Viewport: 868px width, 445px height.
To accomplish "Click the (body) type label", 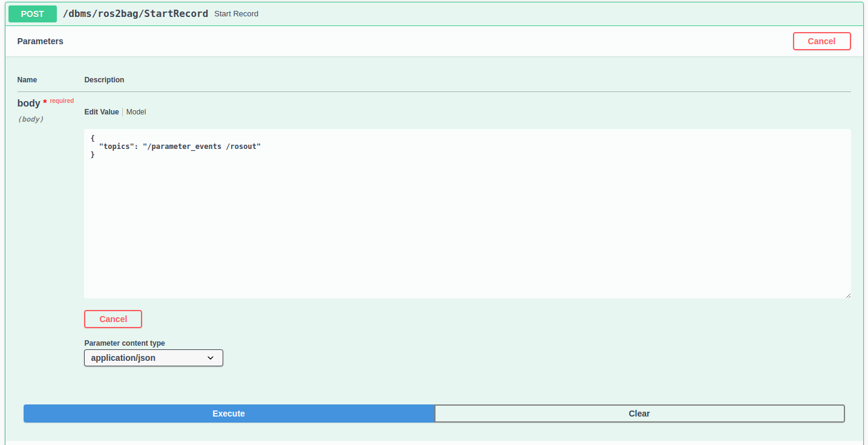I will pyautogui.click(x=30, y=119).
